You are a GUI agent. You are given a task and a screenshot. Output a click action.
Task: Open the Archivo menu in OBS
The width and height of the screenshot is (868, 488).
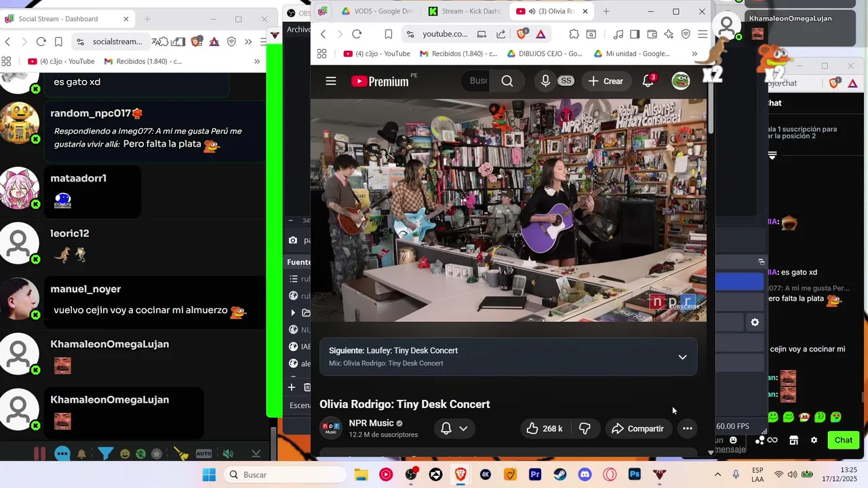298,29
